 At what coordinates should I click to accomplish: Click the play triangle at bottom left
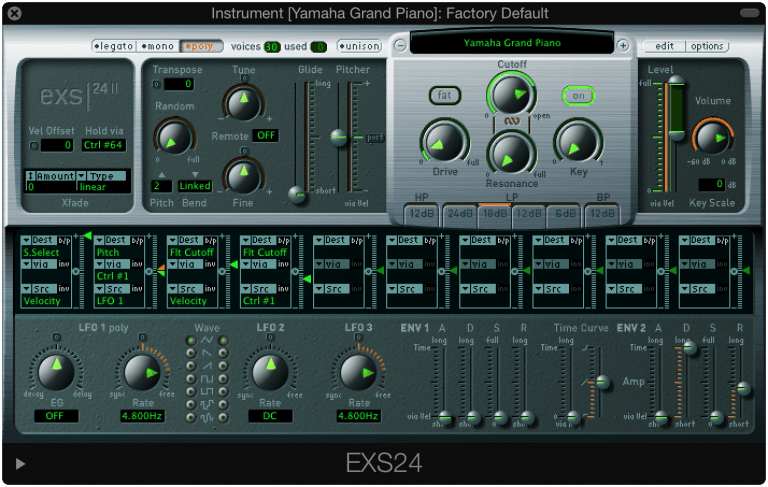click(x=20, y=463)
